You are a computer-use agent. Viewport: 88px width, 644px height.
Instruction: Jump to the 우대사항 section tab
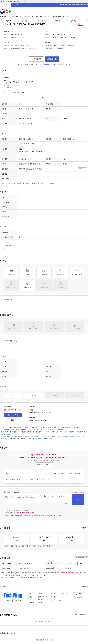pos(41,21)
